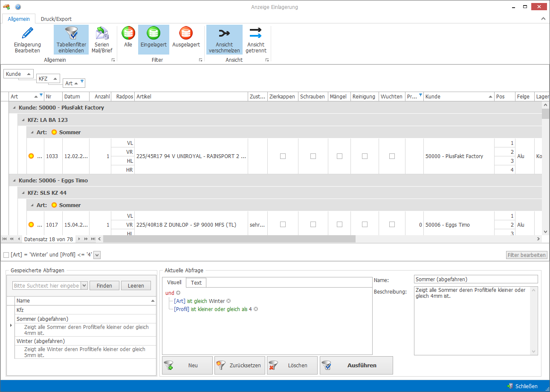This screenshot has width=550, height=392.
Task: Remove the 'Winter' condition with its x icon
Action: click(x=229, y=301)
